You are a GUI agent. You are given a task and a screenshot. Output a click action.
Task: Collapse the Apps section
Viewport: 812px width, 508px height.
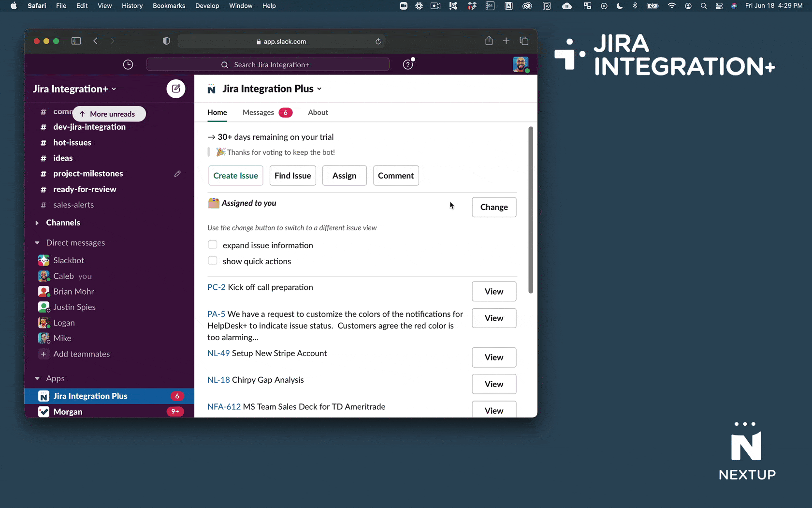37,379
